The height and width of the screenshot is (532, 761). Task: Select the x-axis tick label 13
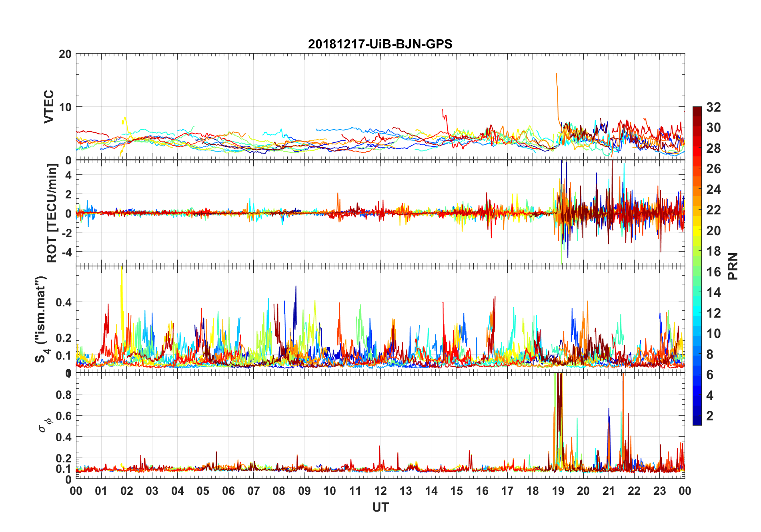point(406,491)
